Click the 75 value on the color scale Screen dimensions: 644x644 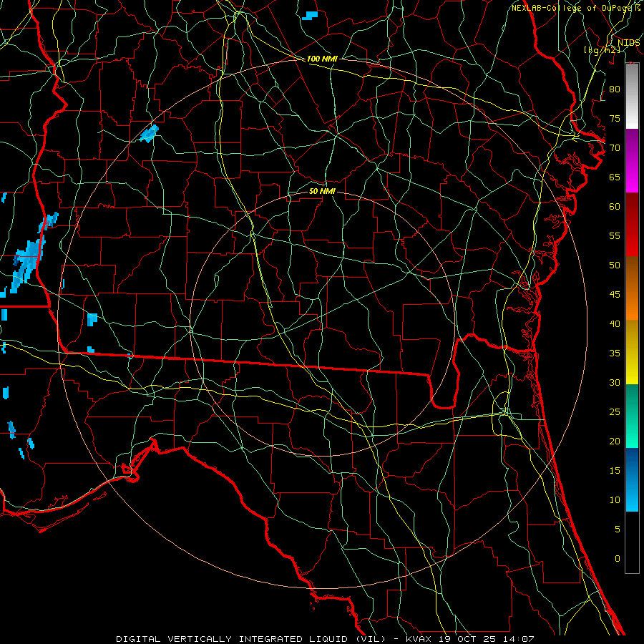tap(615, 118)
